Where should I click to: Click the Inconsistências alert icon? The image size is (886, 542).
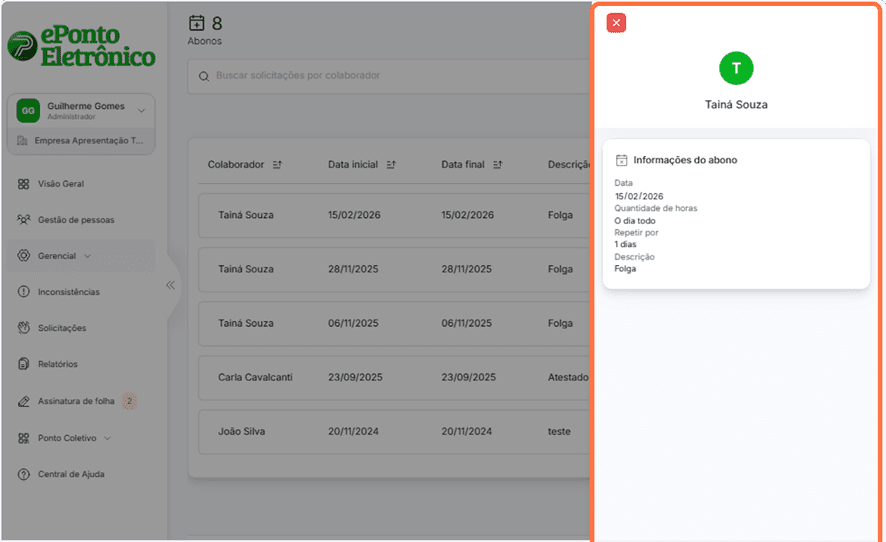pos(23,292)
